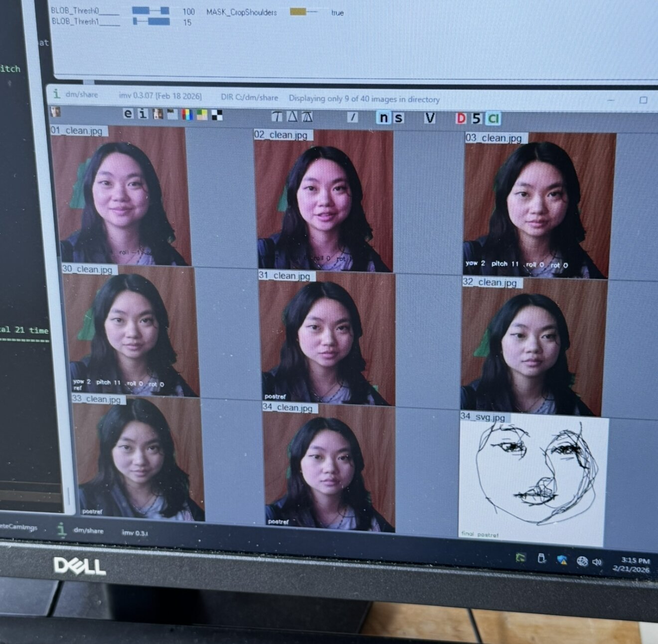The width and height of the screenshot is (658, 644).
Task: Click the black-and-white checkerboard toolbar icon
Action: click(x=217, y=115)
